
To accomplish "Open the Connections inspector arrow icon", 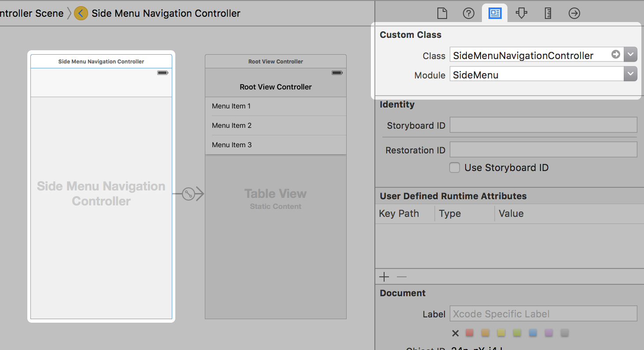I will 574,13.
